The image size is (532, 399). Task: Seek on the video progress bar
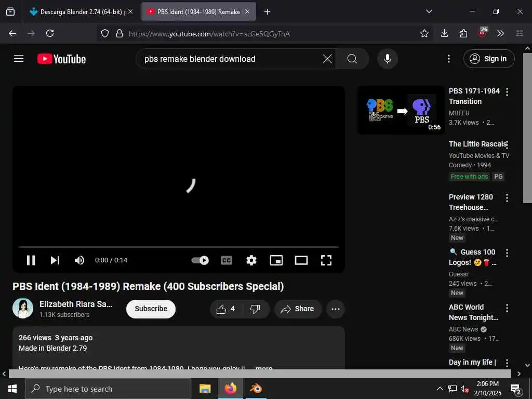click(x=179, y=247)
